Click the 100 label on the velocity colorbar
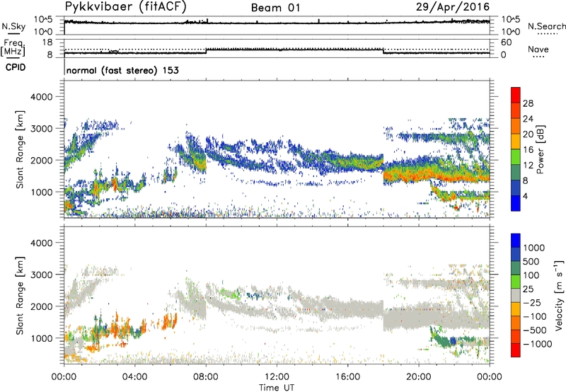This screenshot has width=566, height=392. pyautogui.click(x=533, y=275)
